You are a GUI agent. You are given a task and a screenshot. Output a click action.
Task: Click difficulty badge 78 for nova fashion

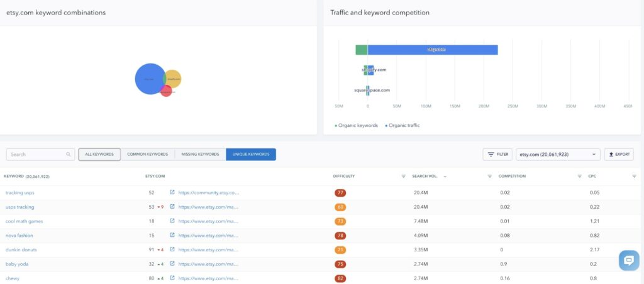[340, 236]
